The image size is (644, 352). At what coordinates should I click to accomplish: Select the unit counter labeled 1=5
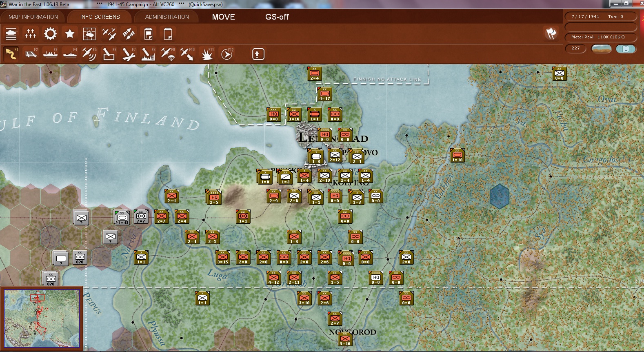coord(335,278)
